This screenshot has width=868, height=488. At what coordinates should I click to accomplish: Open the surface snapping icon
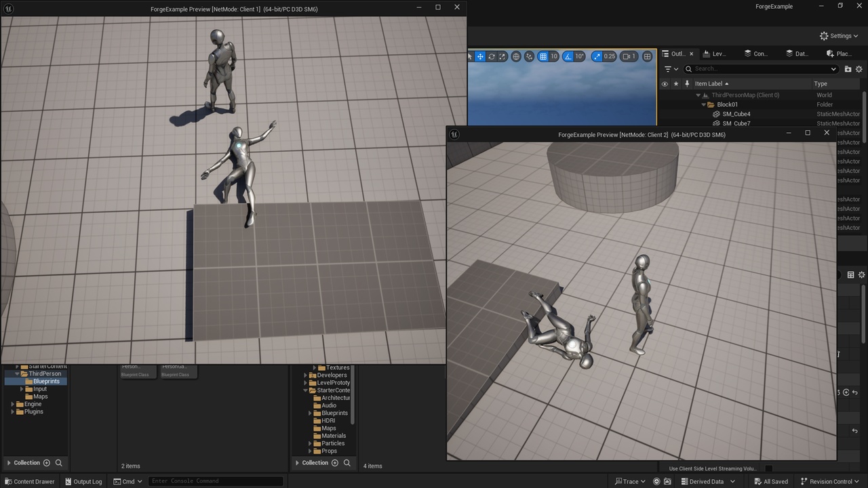coord(529,56)
